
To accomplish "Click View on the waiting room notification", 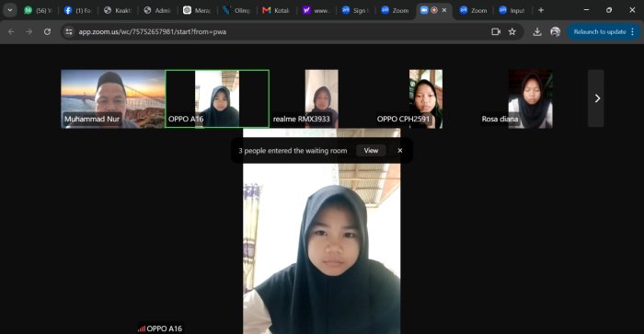I will tap(371, 151).
